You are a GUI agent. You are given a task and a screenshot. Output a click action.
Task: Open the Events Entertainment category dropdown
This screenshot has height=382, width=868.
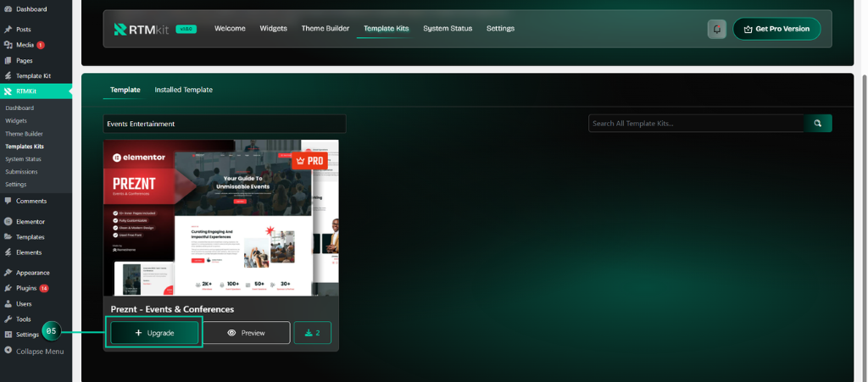pos(224,124)
